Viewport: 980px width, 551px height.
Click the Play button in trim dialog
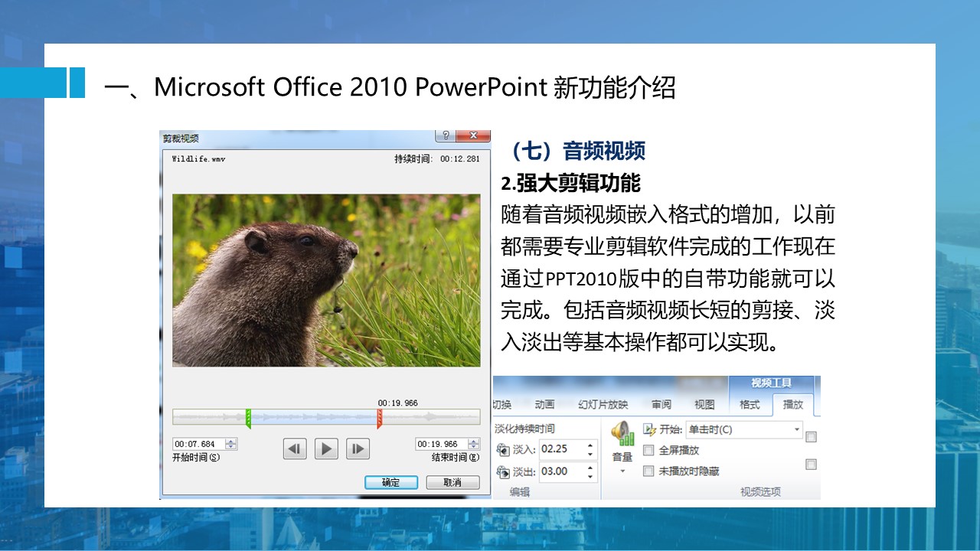point(326,449)
